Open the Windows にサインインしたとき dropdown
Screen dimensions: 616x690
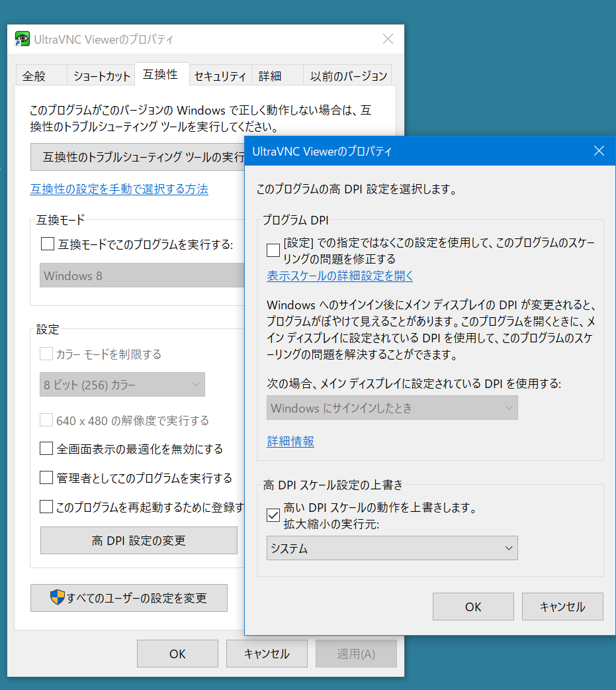(392, 408)
